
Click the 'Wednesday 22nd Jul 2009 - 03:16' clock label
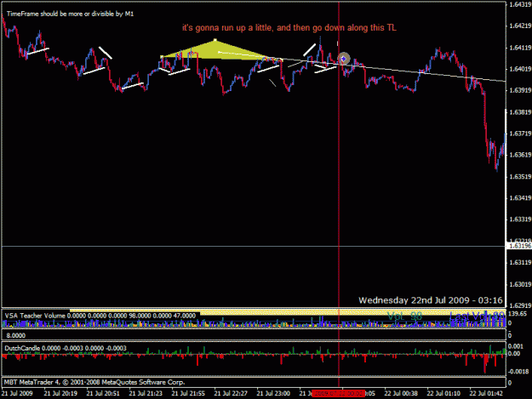[x=430, y=300]
